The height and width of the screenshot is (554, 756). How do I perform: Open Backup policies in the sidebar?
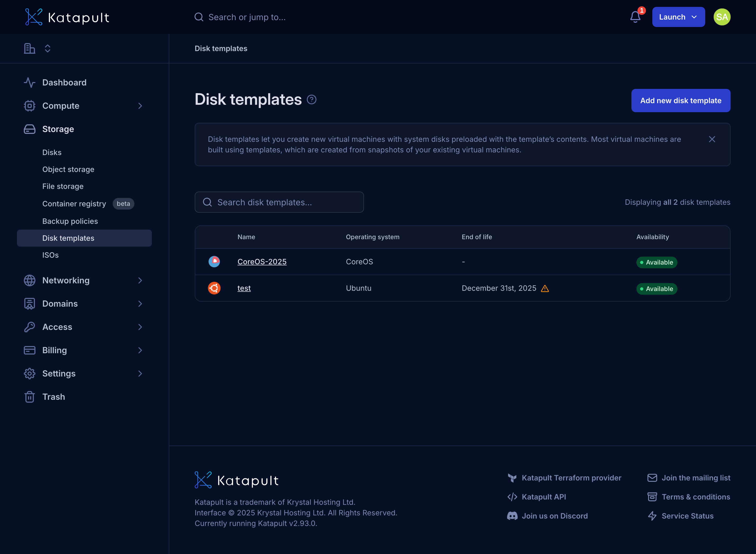[70, 221]
